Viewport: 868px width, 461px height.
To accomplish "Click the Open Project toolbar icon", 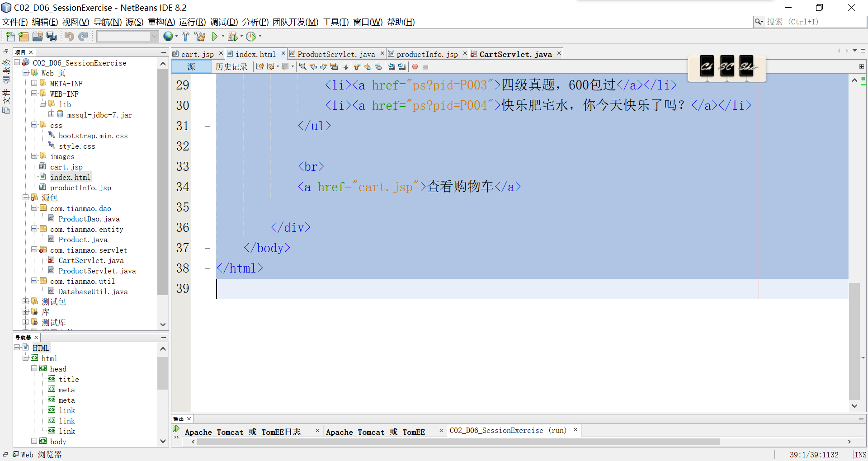I will [x=38, y=37].
